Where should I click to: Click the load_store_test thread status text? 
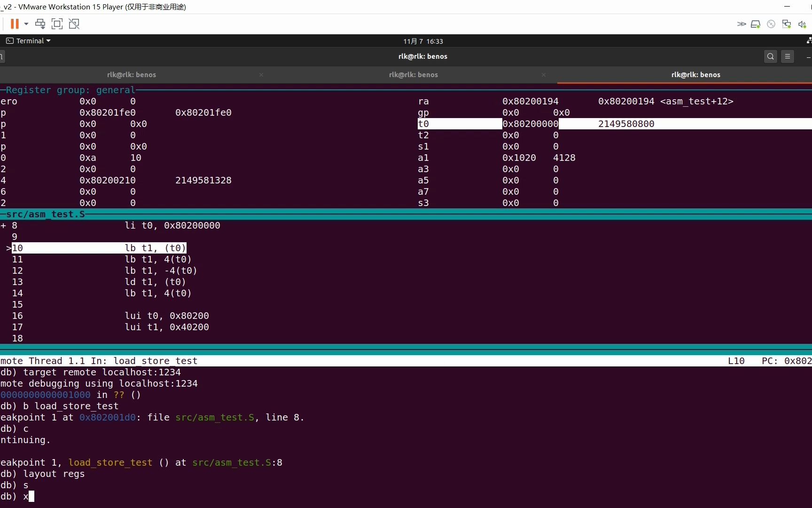tap(155, 361)
